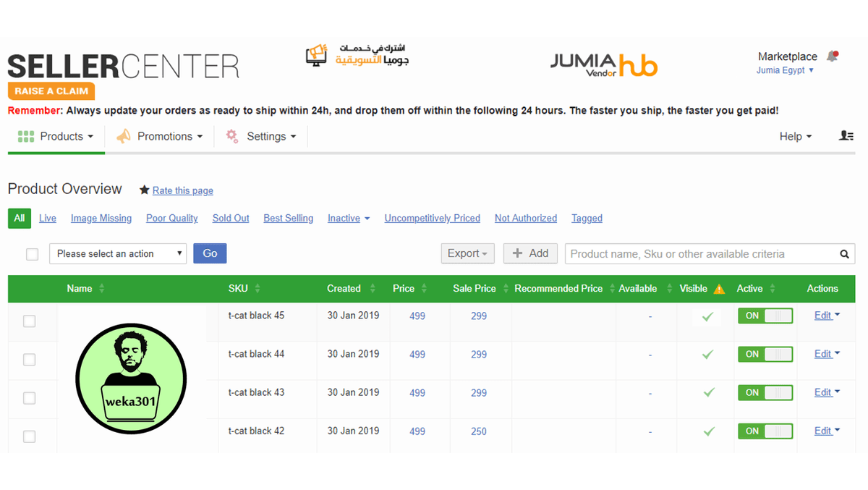868x490 pixels.
Task: Sort by SKU column arrows
Action: click(x=258, y=288)
